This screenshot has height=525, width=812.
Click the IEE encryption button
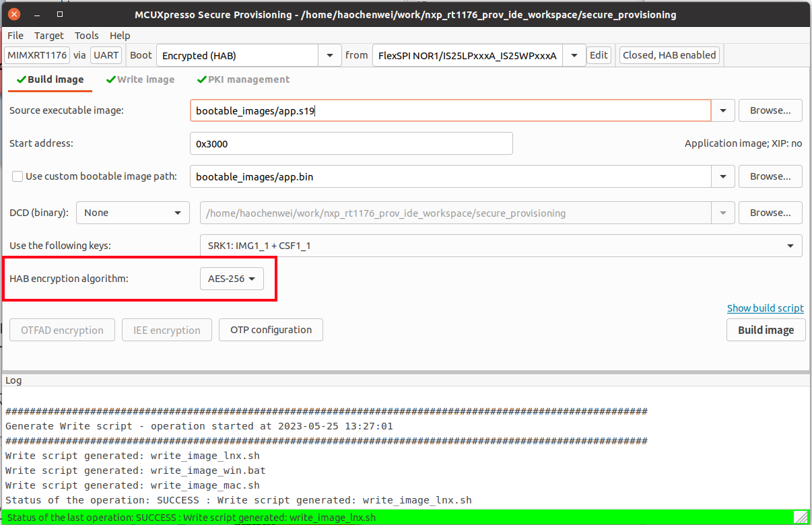[167, 330]
